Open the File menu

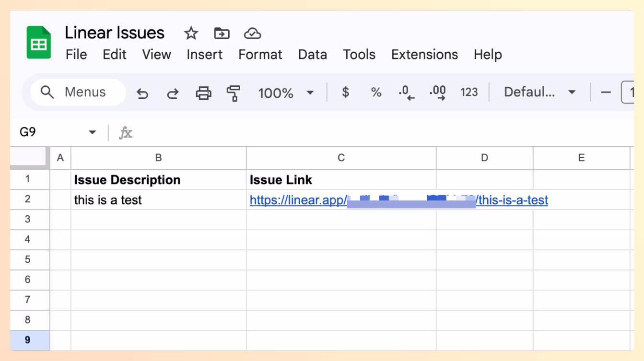pyautogui.click(x=76, y=55)
